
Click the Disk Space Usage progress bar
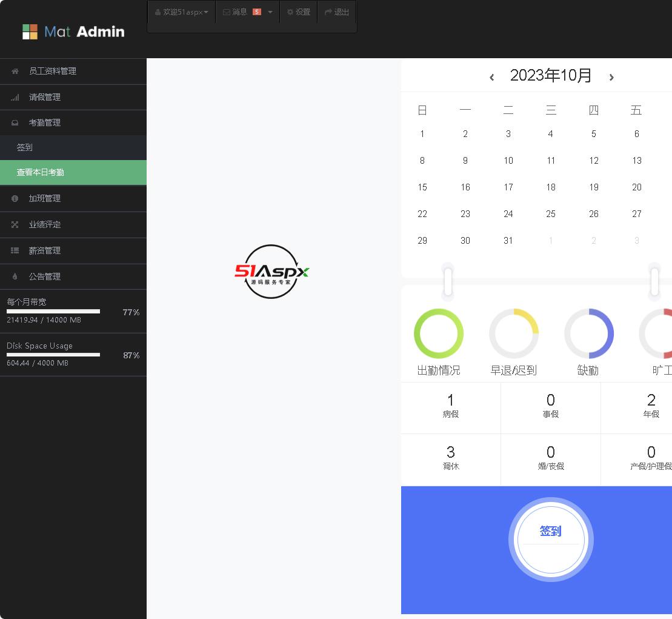pyautogui.click(x=53, y=355)
